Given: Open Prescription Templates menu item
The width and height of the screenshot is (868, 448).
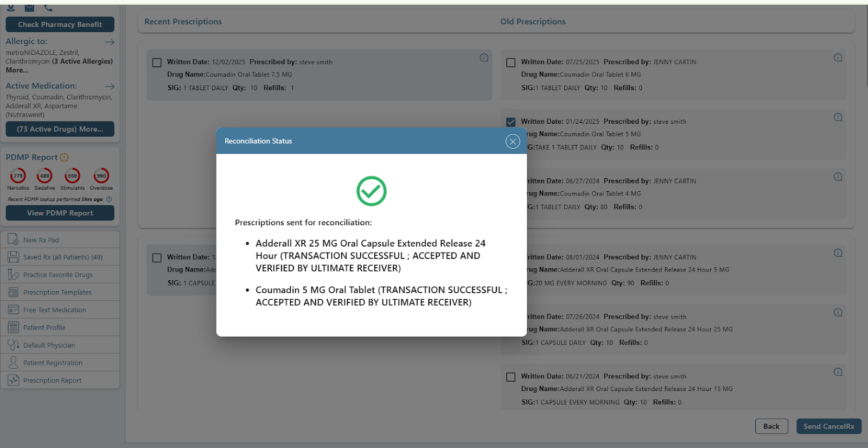Looking at the screenshot, I should [58, 292].
